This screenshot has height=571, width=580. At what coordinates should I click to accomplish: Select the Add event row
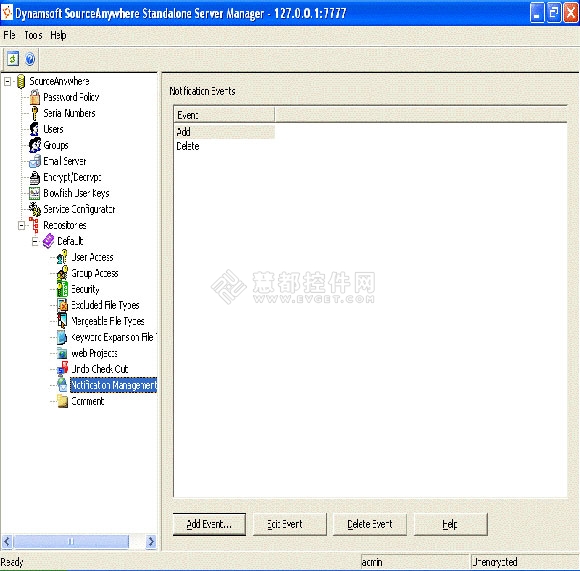click(x=225, y=132)
